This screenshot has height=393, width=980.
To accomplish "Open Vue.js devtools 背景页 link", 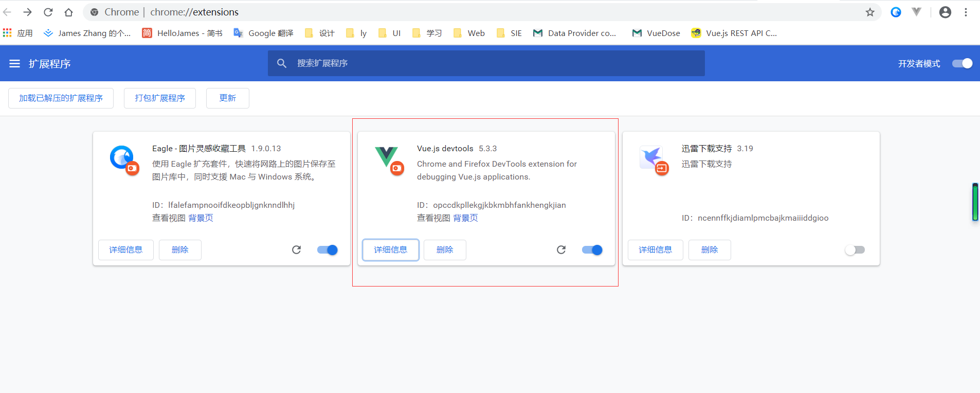I will click(466, 218).
